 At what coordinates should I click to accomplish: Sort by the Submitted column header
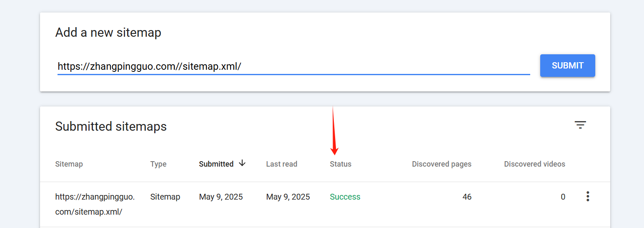pos(216,164)
